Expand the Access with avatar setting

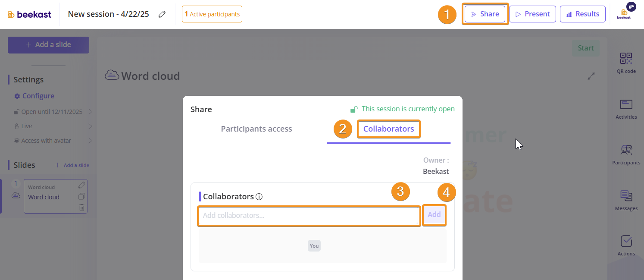pos(91,141)
